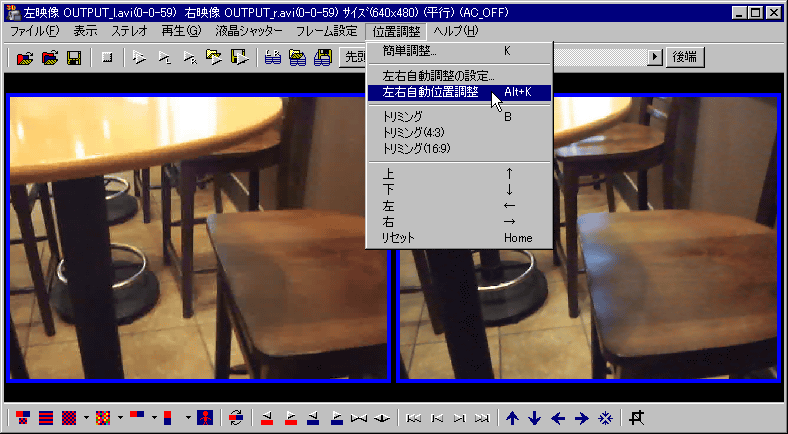Click the glasses-with-floppy save stereo image icon
The width and height of the screenshot is (788, 434).
pos(323,57)
